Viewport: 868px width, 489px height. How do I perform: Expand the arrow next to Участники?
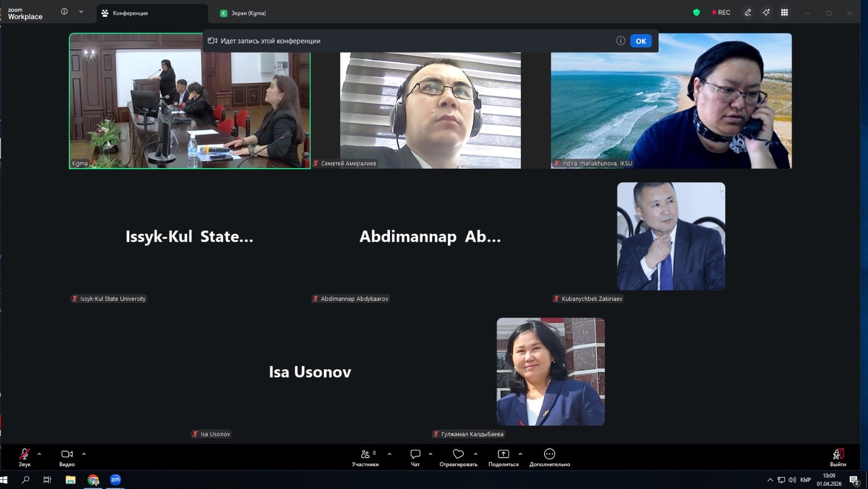click(x=390, y=454)
